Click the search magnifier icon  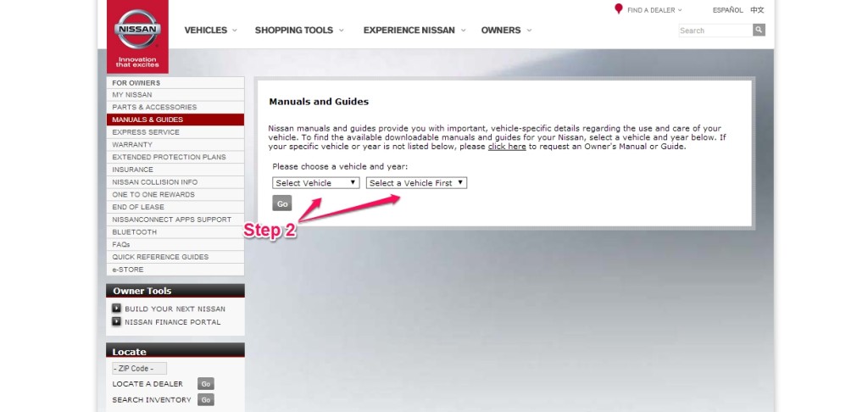(759, 30)
